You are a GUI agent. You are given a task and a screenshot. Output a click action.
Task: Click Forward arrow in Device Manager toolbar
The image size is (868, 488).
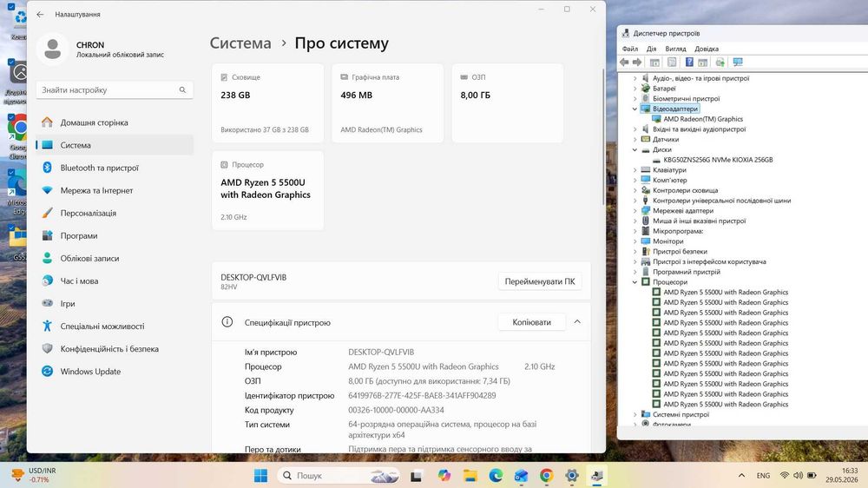pos(637,62)
